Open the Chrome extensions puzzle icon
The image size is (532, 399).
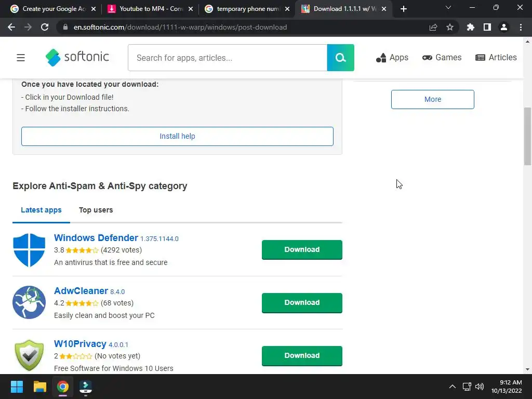point(471,27)
